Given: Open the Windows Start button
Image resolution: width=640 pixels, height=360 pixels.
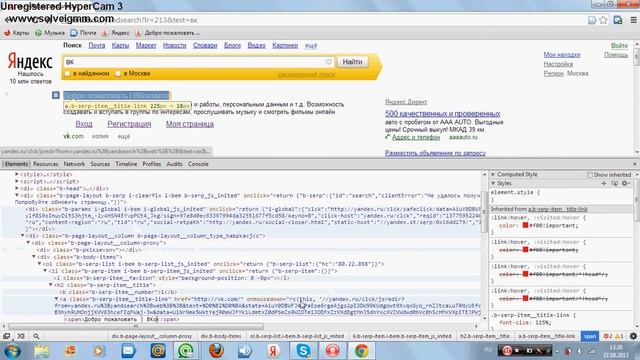Looking at the screenshot, I should (12, 351).
